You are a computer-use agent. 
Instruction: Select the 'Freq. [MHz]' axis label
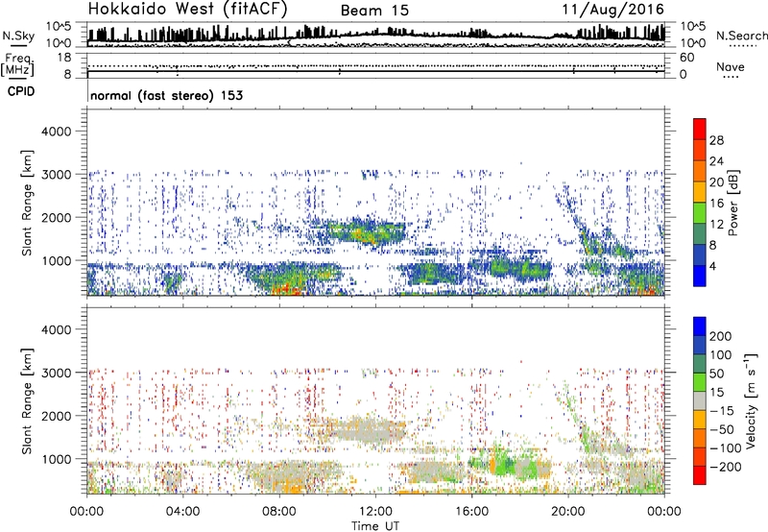click(17, 64)
